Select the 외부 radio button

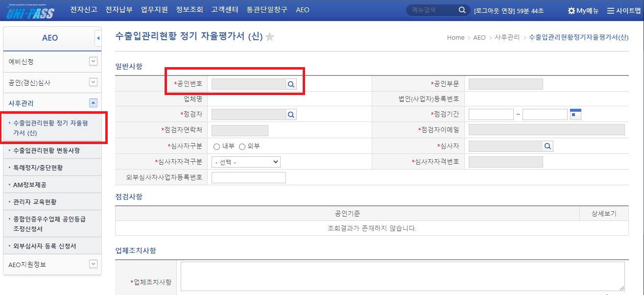pyautogui.click(x=242, y=147)
